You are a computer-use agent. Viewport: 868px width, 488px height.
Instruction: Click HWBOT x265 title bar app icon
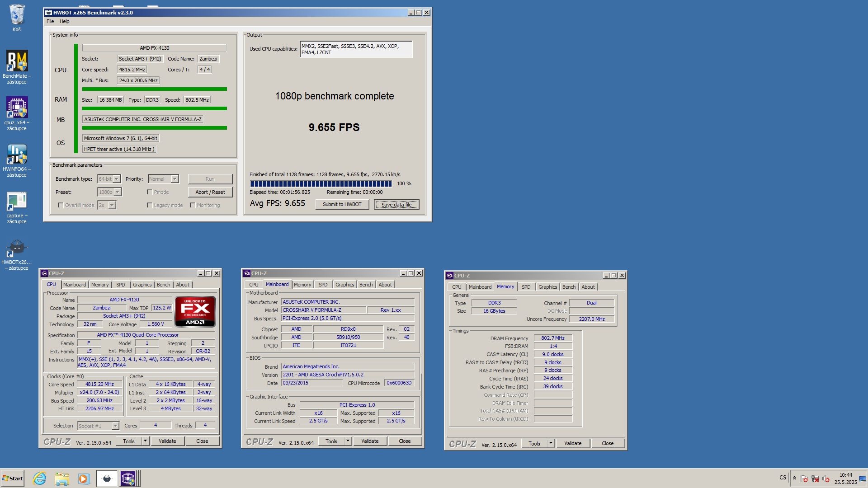(x=48, y=13)
